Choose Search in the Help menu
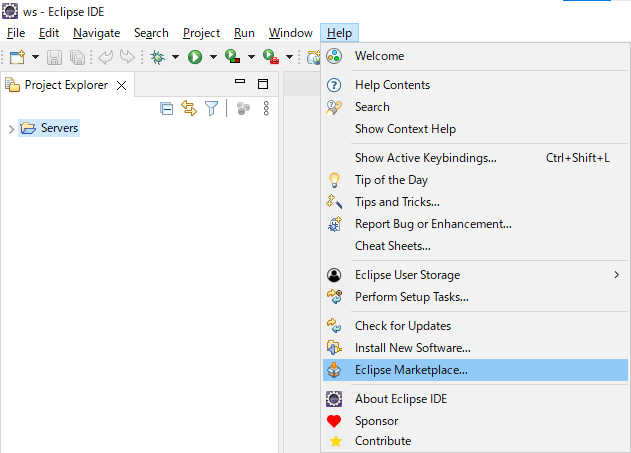This screenshot has height=453, width=631. [x=475, y=107]
